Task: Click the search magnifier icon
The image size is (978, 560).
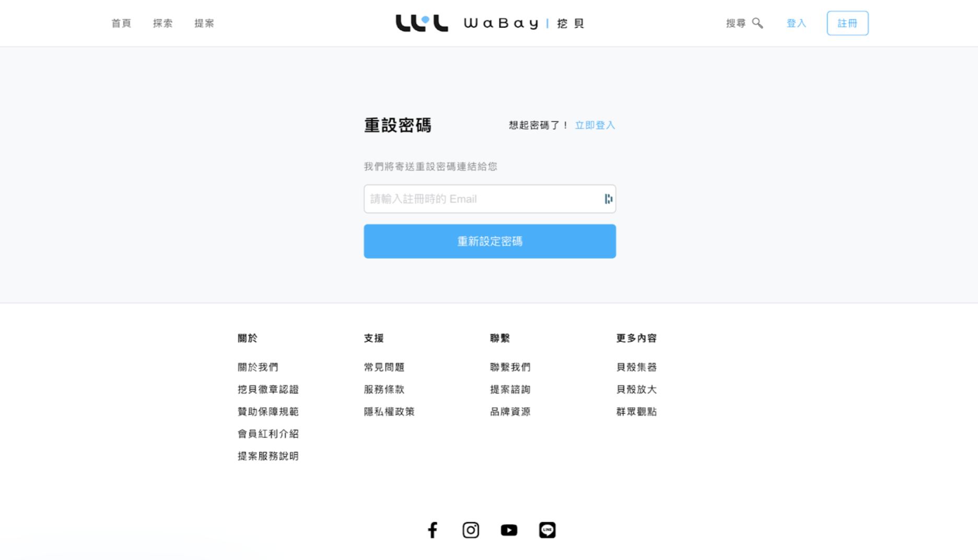Action: [x=758, y=23]
